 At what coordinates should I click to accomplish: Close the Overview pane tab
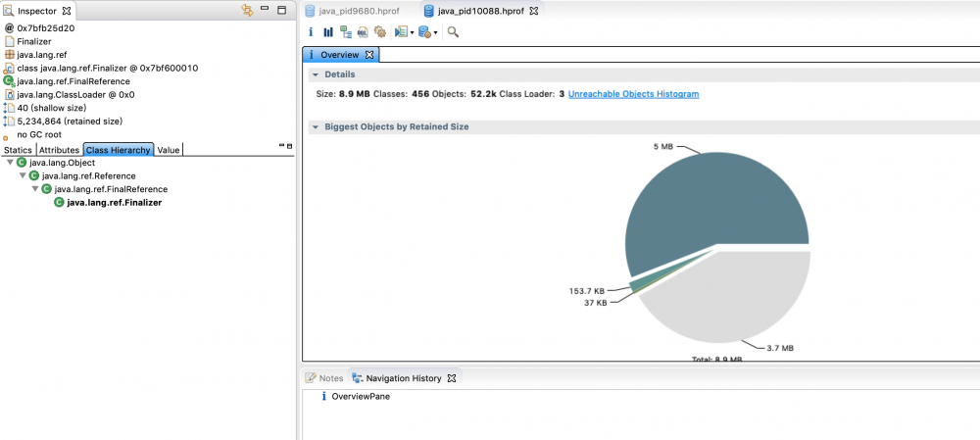point(368,55)
